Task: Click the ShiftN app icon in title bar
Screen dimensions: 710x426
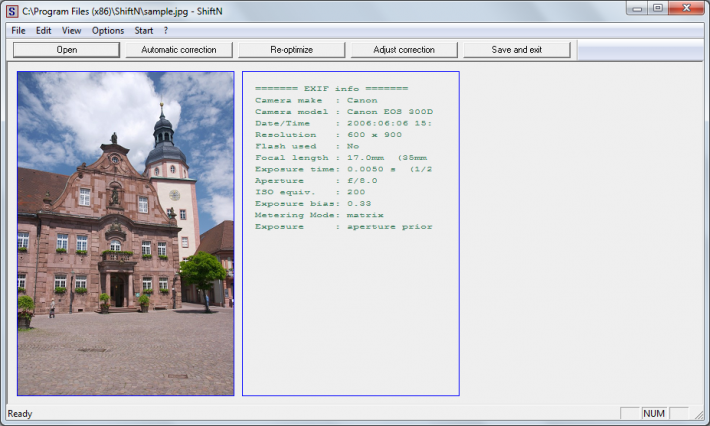Action: click(12, 11)
